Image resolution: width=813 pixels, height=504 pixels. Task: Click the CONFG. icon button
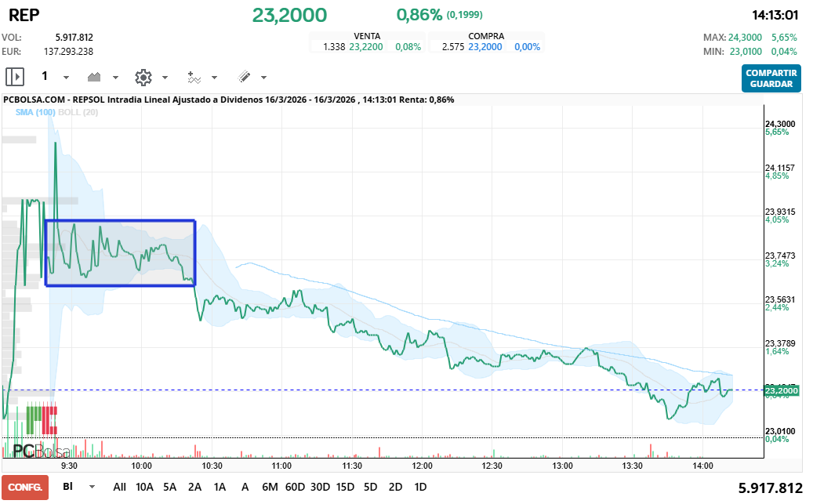coord(24,488)
